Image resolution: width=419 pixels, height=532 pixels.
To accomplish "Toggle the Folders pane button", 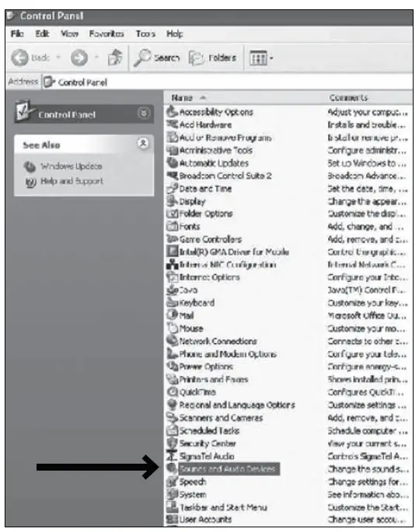I will tap(212, 57).
